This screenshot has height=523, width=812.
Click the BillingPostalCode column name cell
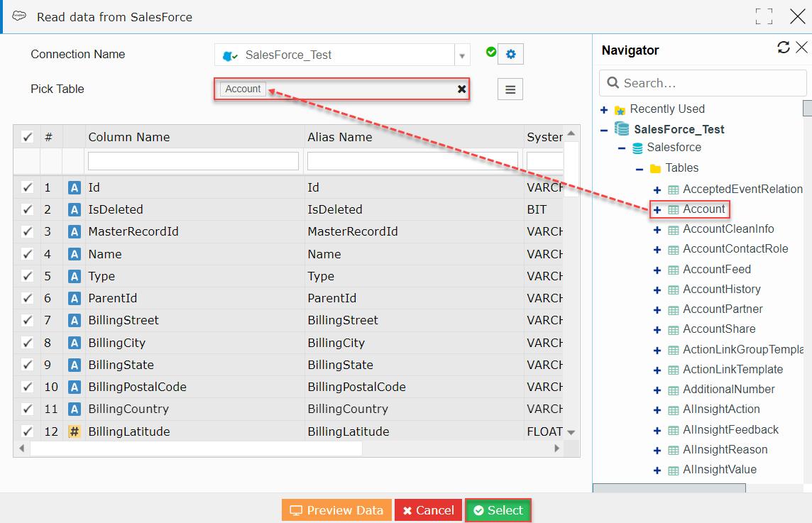(137, 387)
